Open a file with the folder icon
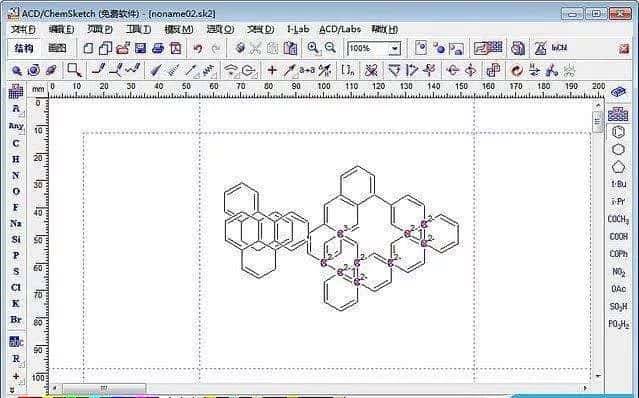This screenshot has height=398, width=639. (x=123, y=48)
